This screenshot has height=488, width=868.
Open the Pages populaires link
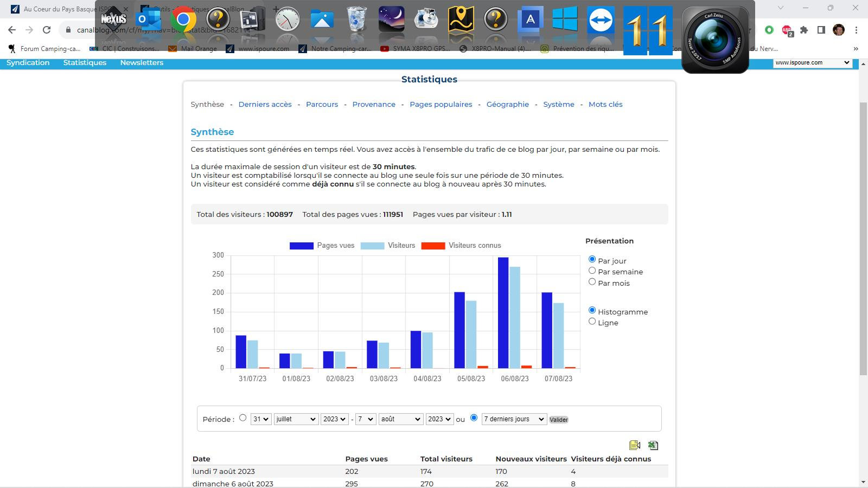pos(441,104)
